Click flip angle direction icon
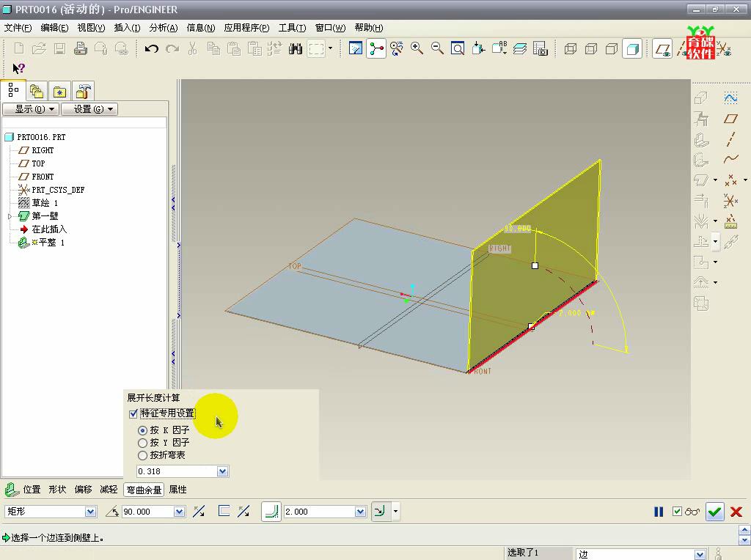Viewport: 751px width, 560px height. (199, 512)
